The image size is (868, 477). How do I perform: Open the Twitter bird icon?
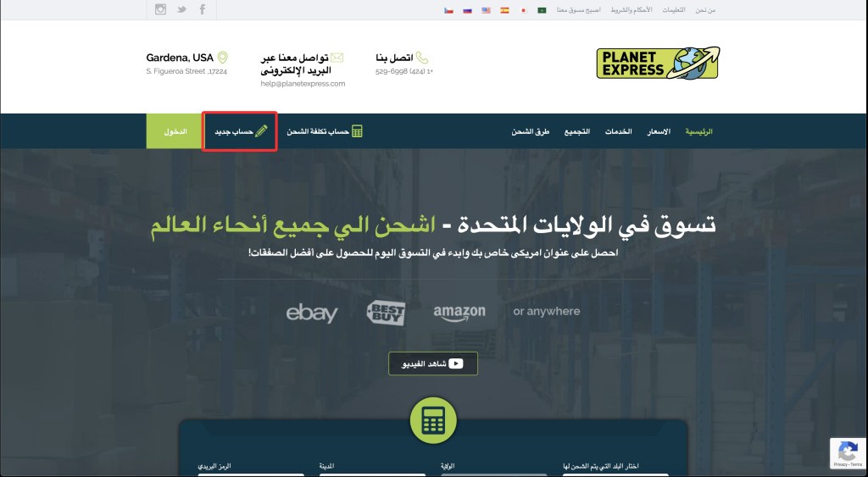181,9
